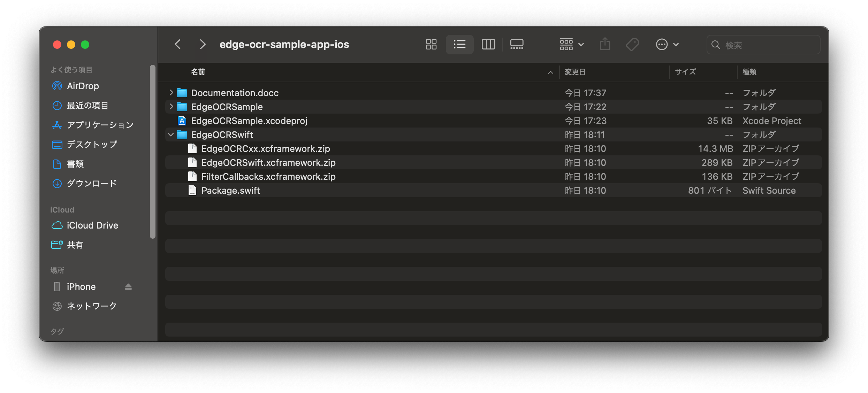Collapse the EdgeOCRSwift folder
This screenshot has height=393, width=868.
(x=171, y=134)
